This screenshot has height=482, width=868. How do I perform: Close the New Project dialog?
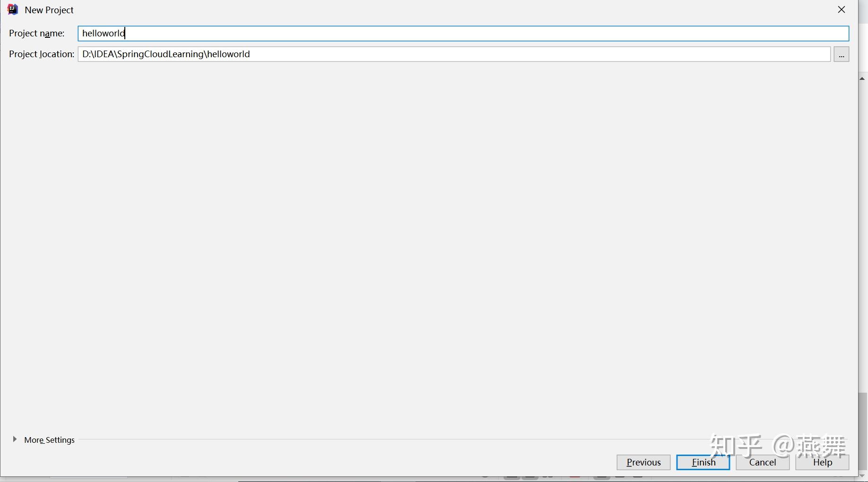pos(842,9)
